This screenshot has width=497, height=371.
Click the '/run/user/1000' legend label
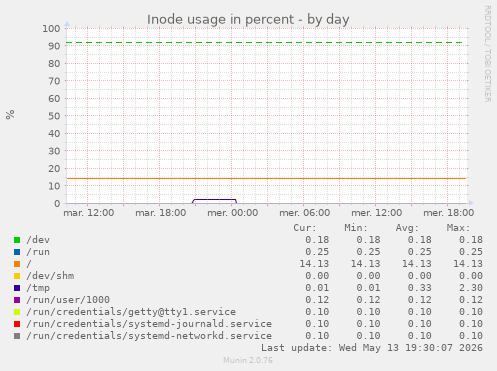click(68, 300)
